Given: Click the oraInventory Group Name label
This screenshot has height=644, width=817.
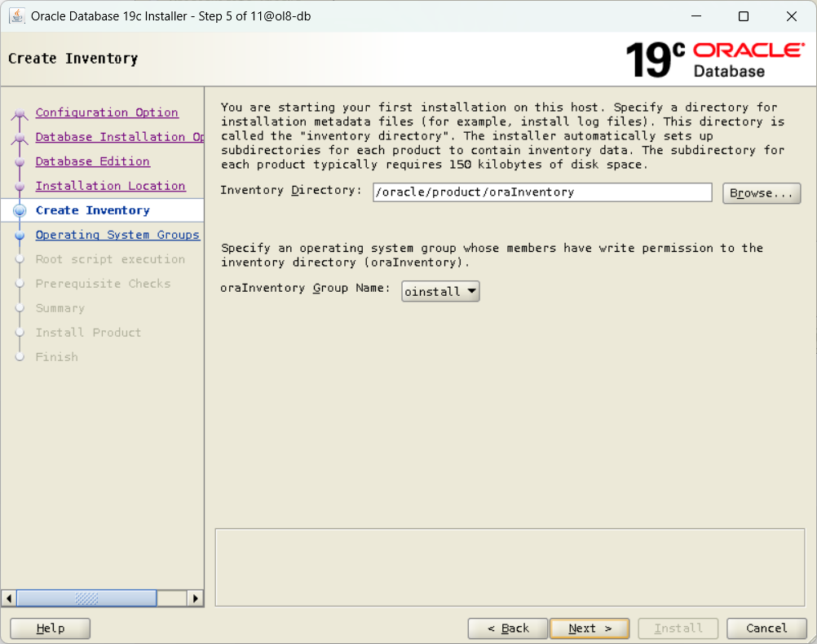Looking at the screenshot, I should click(x=305, y=288).
